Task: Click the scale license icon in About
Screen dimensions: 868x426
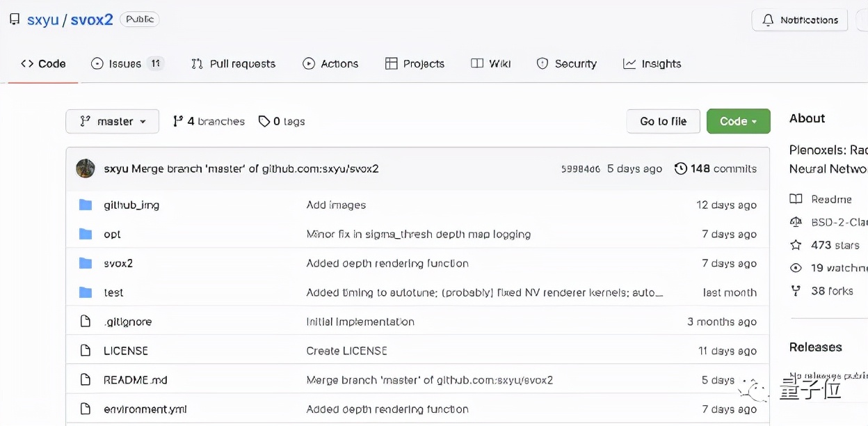Action: (x=796, y=222)
